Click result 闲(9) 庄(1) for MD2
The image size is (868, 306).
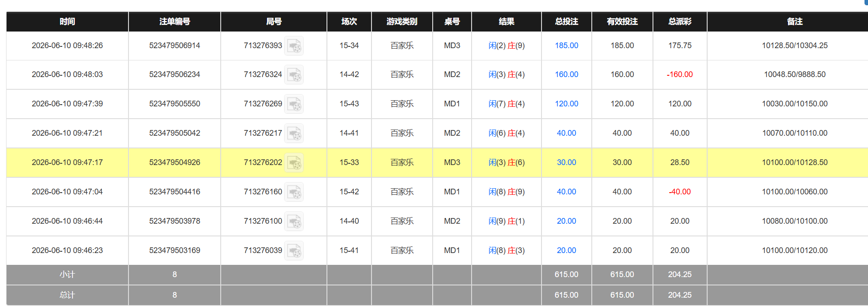coord(507,221)
